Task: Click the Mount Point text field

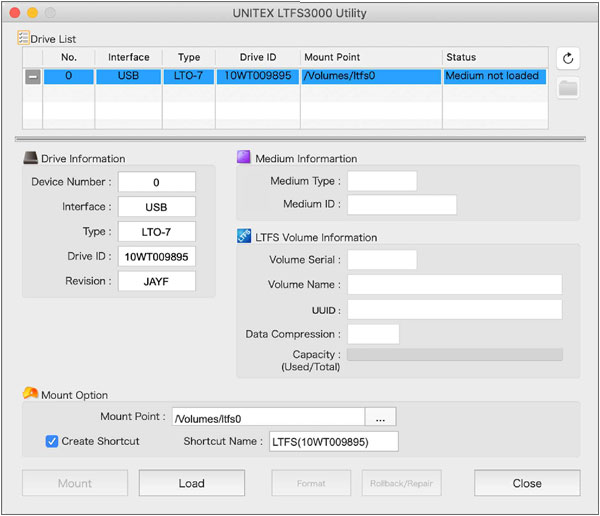Action: click(x=267, y=417)
